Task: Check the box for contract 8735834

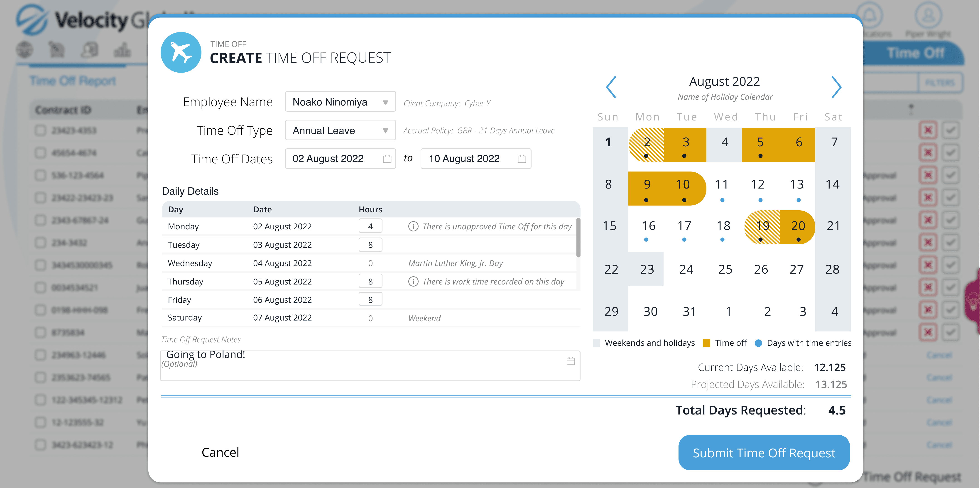Action: (x=40, y=332)
